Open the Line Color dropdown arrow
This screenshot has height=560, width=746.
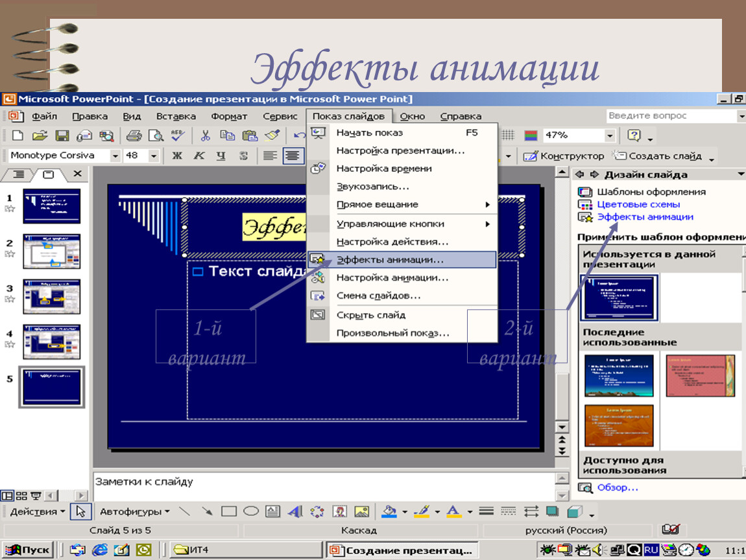tap(437, 512)
